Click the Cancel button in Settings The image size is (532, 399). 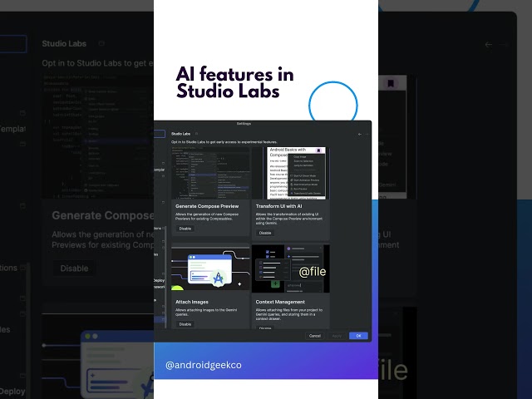(x=314, y=336)
